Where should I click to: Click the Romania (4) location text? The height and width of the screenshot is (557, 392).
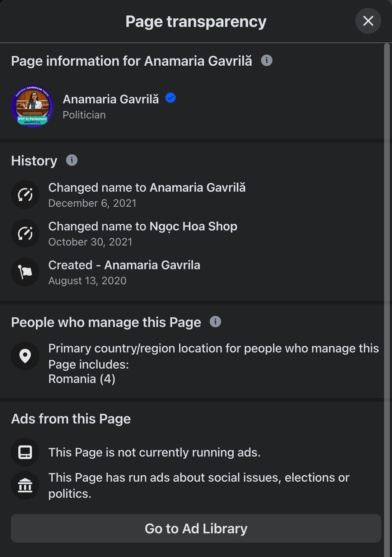(82, 379)
